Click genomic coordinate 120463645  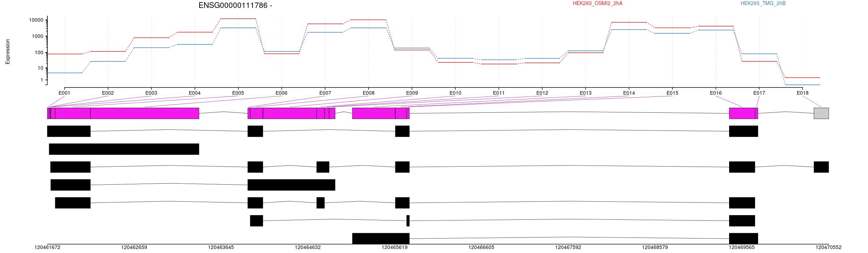(x=221, y=248)
